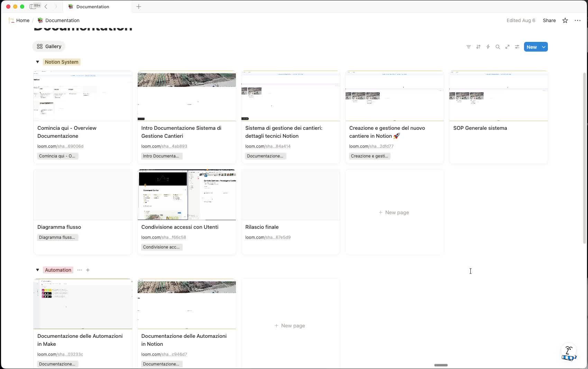Open the New button dropdown chevron

[543, 47]
